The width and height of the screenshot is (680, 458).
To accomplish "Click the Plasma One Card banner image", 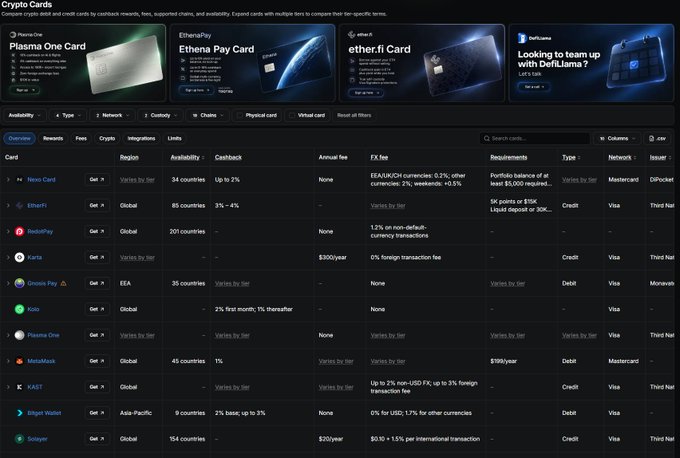I will tap(83, 63).
